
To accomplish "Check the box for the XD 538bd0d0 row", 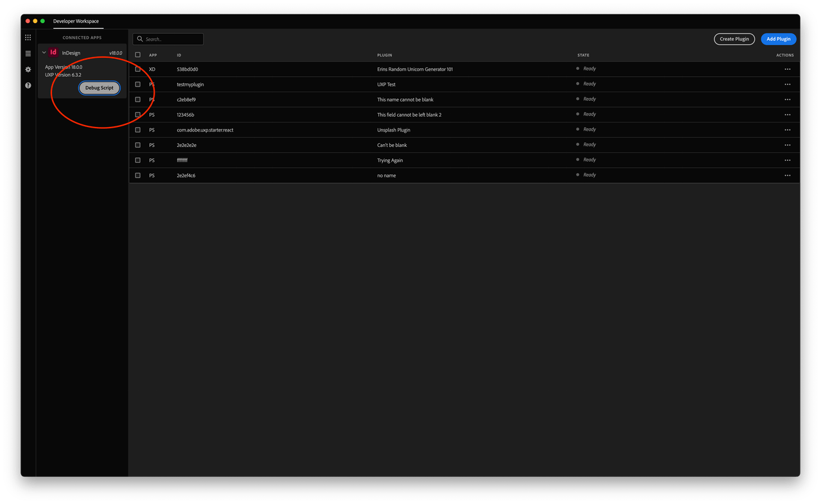I will (x=138, y=69).
